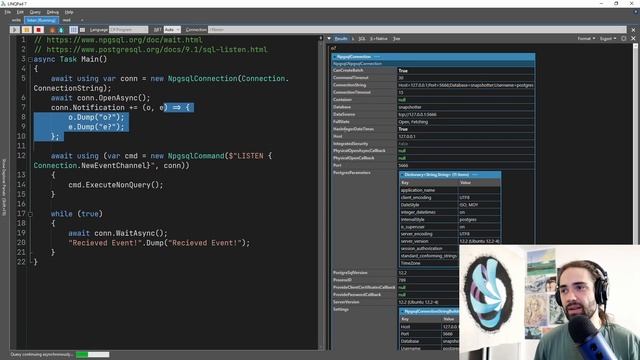Open the Debug menu

tap(53, 12)
